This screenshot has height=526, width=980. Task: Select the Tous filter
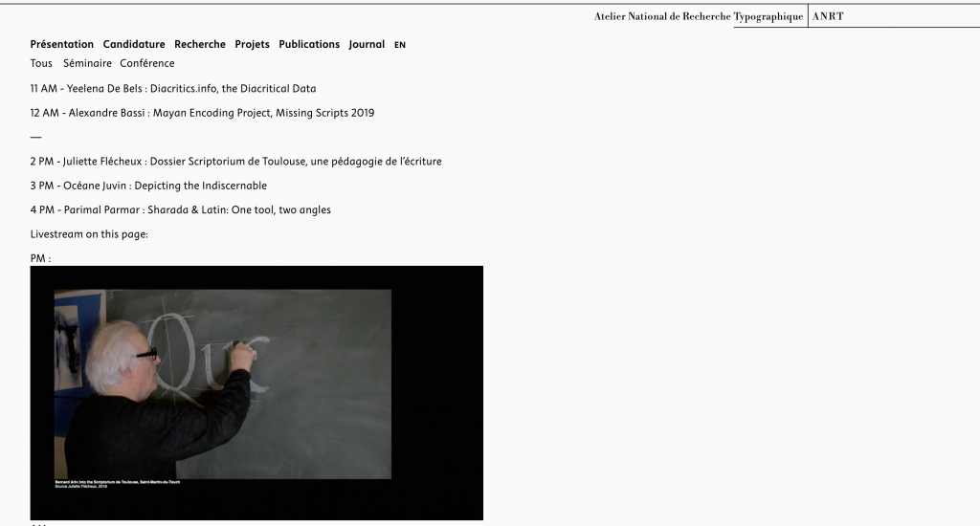(x=41, y=63)
